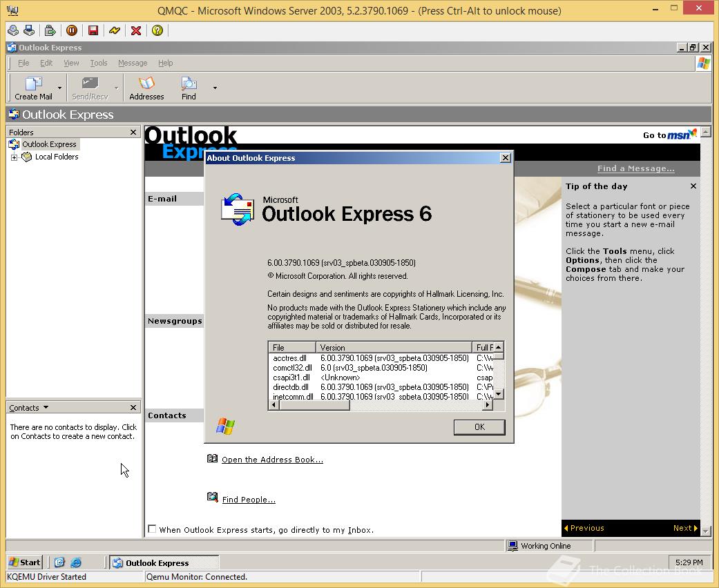Click the Find People icon beside its link
Image resolution: width=719 pixels, height=588 pixels.
(x=212, y=498)
